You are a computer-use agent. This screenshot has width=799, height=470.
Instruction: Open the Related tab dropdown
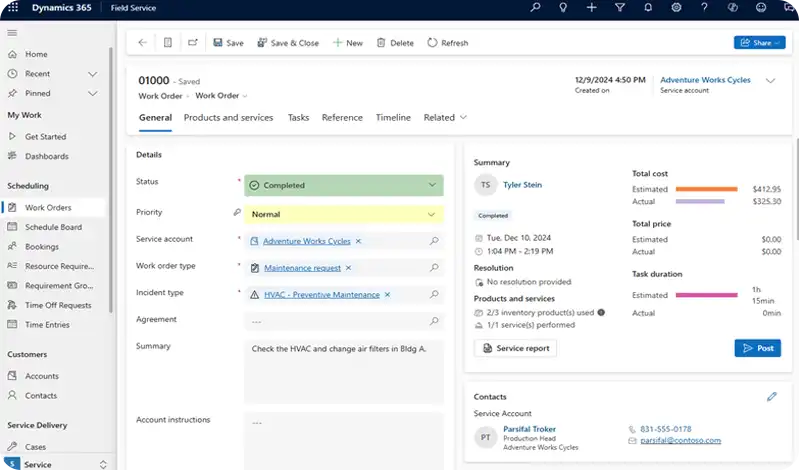tap(445, 117)
